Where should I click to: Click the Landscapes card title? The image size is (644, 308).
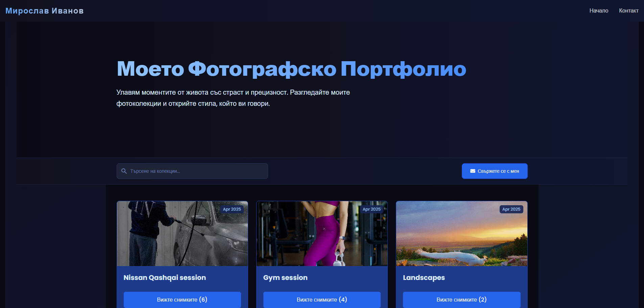point(424,278)
